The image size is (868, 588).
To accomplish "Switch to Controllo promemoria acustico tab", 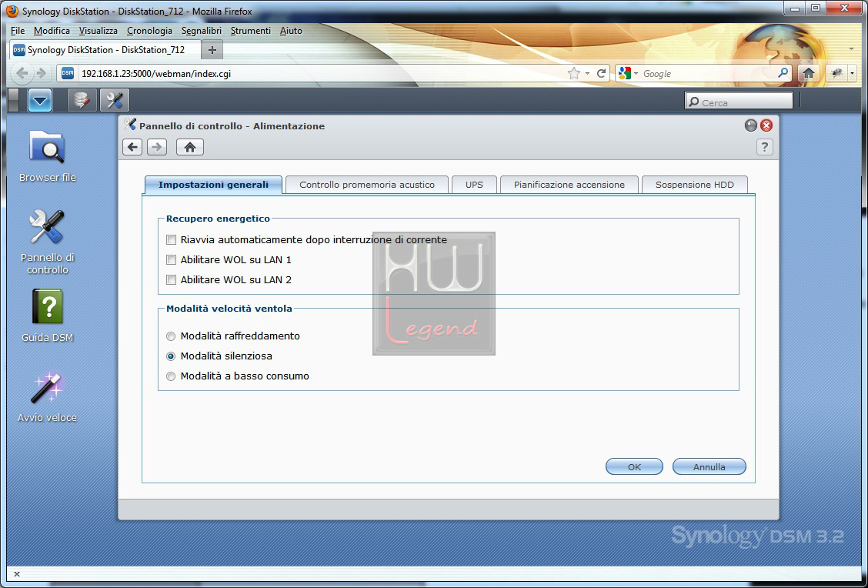I will (x=367, y=185).
